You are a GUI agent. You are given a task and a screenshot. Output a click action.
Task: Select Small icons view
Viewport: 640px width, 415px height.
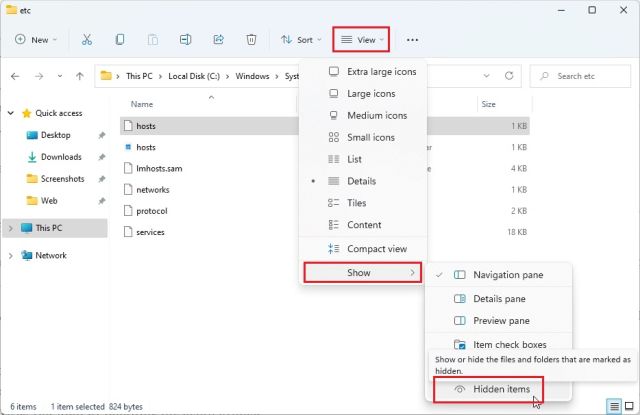click(363, 138)
